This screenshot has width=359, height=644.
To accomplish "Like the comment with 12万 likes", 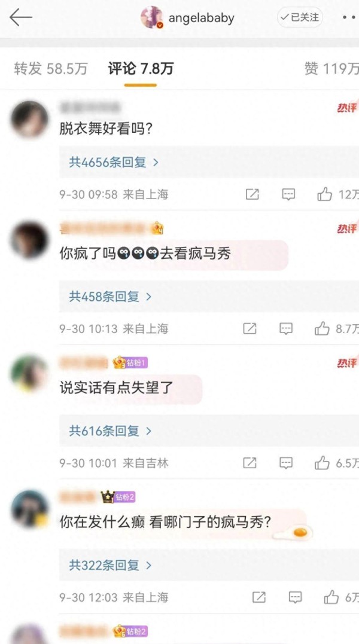I will [324, 194].
